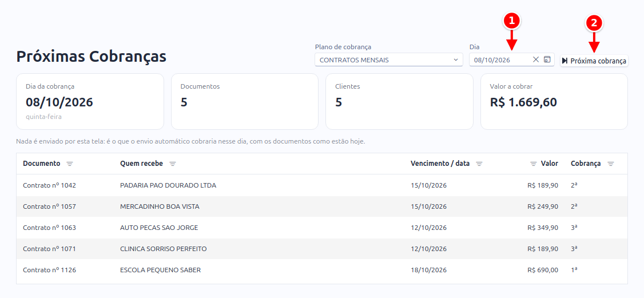This screenshot has width=644, height=298.
Task: Click the Próxima cobrança button
Action: coord(594,61)
